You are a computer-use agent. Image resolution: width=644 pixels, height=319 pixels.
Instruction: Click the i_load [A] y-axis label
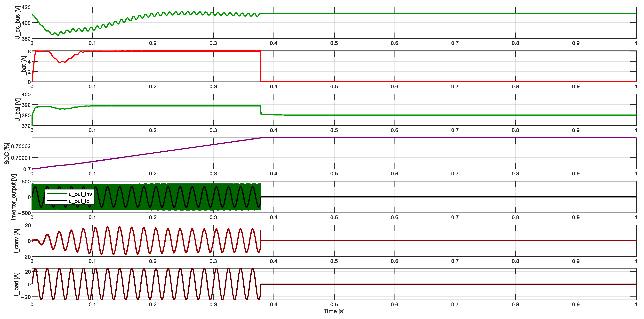[x=16, y=284]
